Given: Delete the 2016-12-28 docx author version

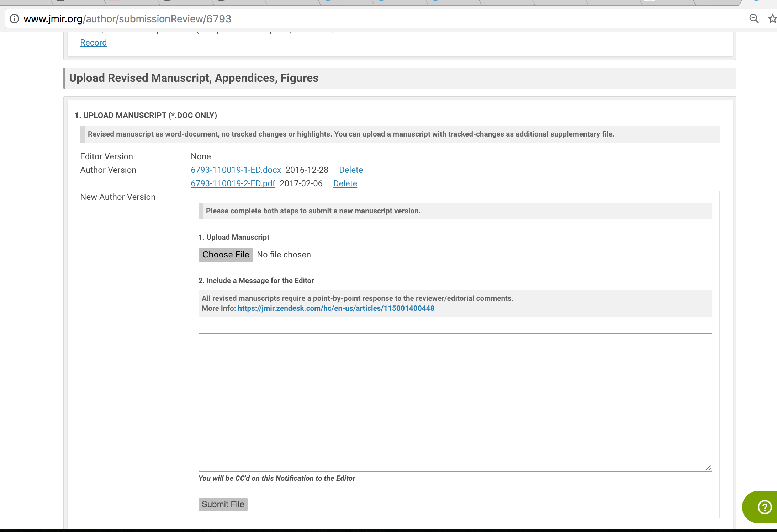Looking at the screenshot, I should [351, 170].
